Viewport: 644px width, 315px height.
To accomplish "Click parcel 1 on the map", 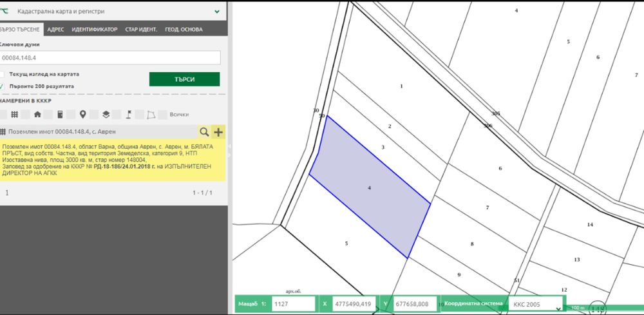I will point(401,86).
